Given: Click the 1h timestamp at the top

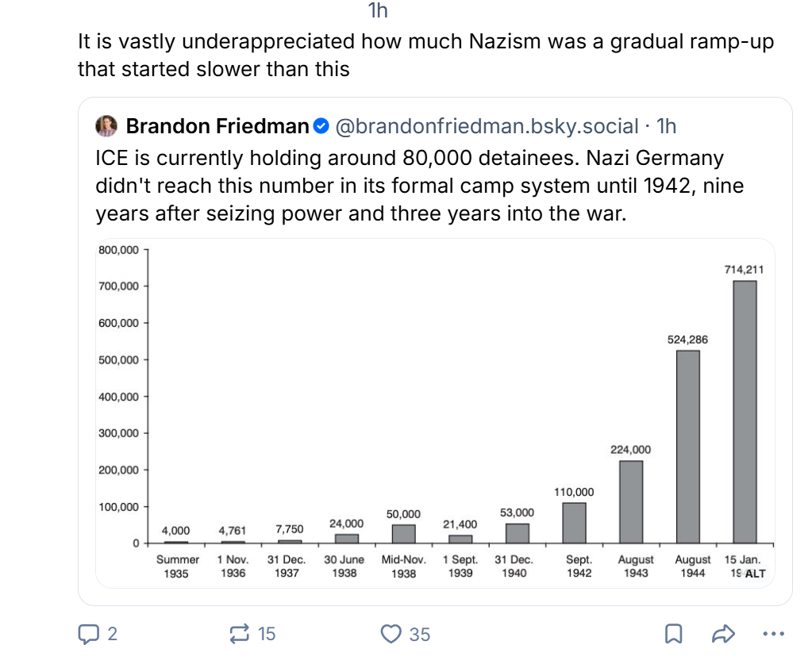Looking at the screenshot, I should [378, 11].
